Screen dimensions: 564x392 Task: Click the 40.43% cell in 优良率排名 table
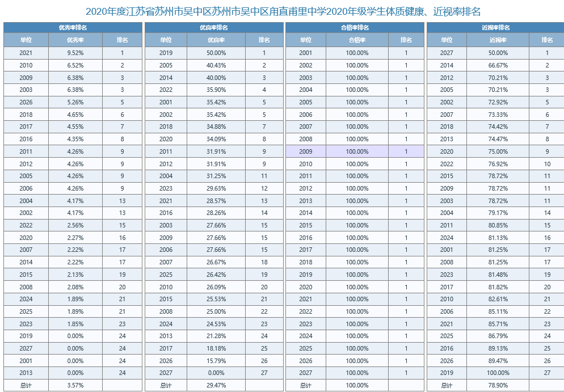[x=216, y=65]
